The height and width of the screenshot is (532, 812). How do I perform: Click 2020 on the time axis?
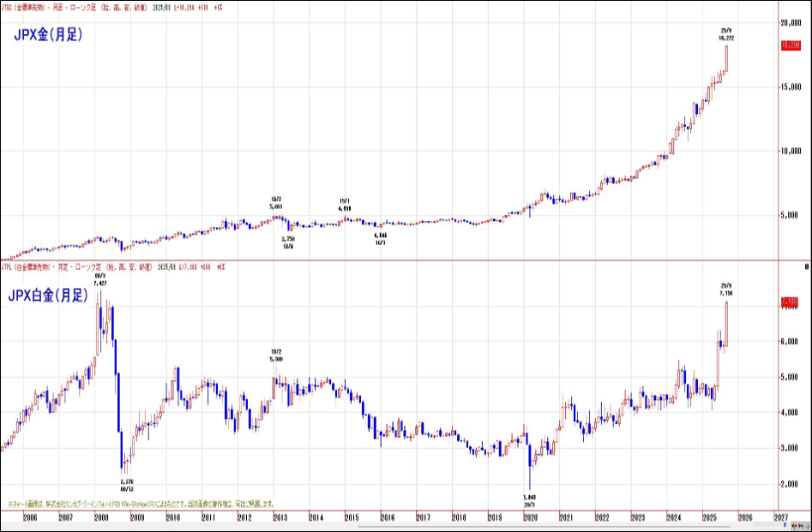(529, 518)
